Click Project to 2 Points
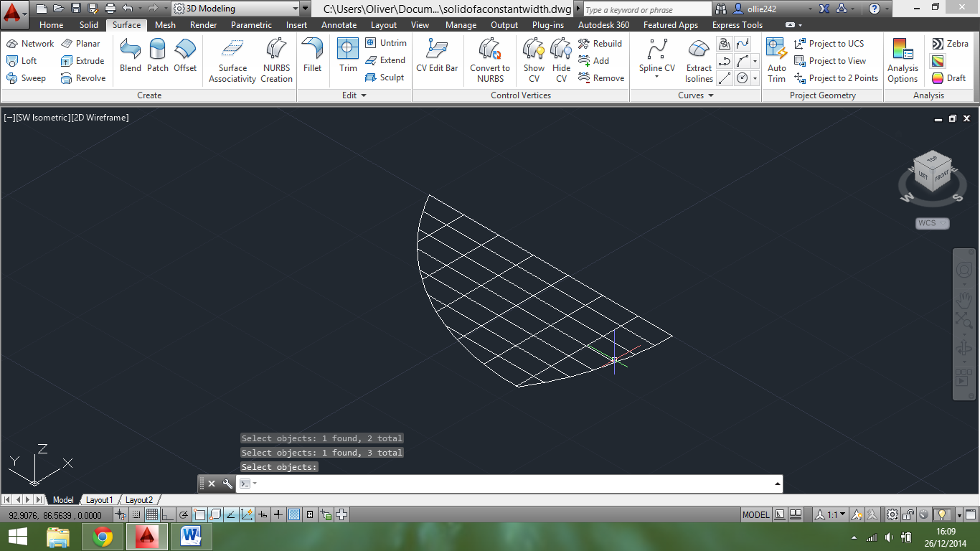Image resolution: width=980 pixels, height=551 pixels. pos(837,78)
